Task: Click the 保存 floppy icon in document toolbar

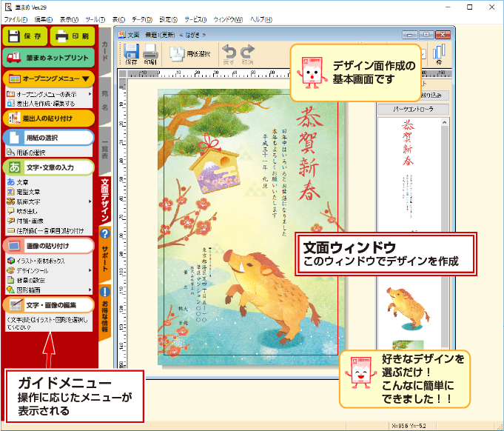Action: tap(131, 55)
